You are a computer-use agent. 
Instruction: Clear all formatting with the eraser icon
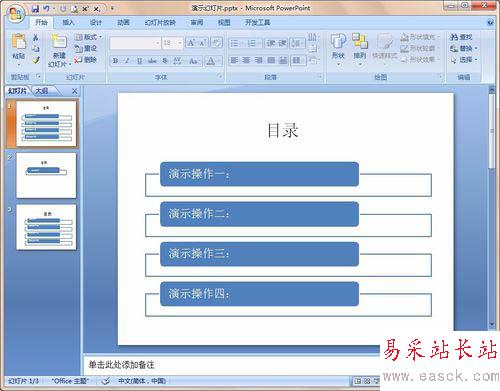point(217,43)
